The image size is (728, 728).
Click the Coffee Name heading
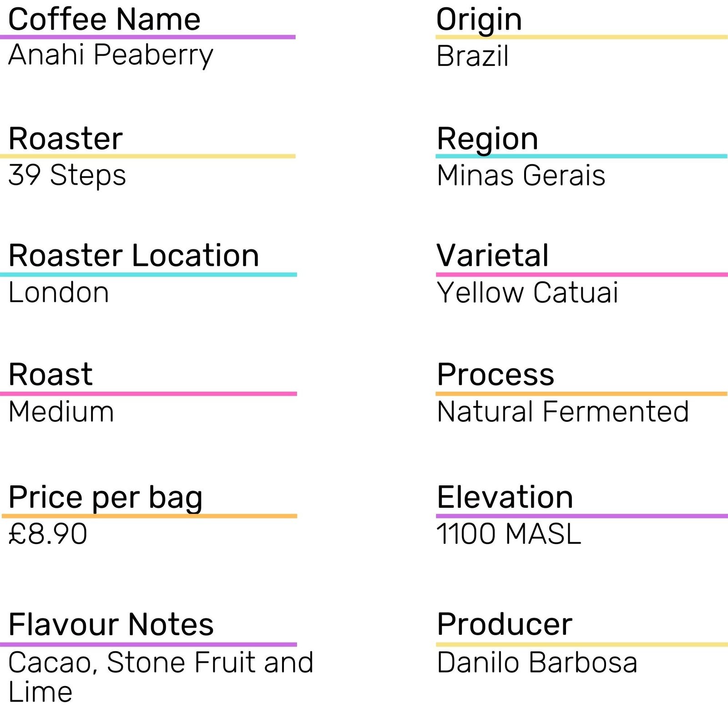coord(104,20)
